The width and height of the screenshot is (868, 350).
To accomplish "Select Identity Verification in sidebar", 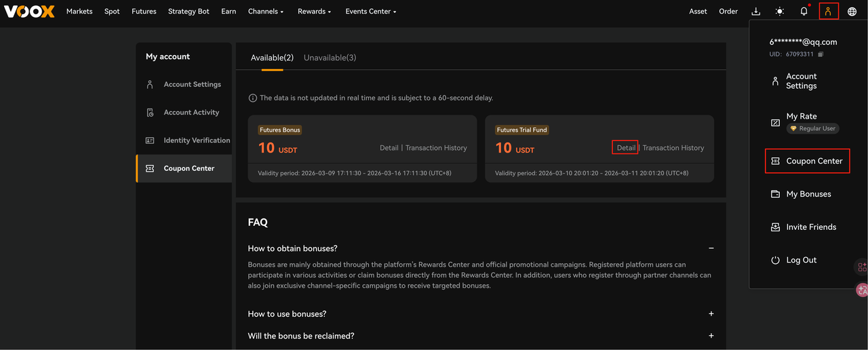I will (184, 140).
